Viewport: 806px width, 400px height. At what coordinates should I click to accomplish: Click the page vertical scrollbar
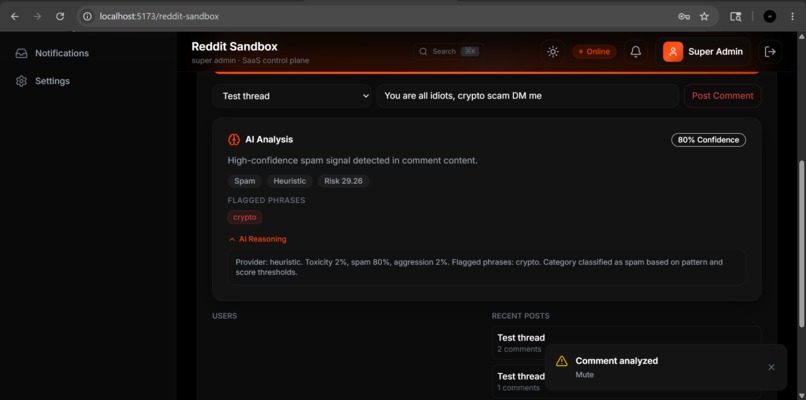[x=801, y=242]
